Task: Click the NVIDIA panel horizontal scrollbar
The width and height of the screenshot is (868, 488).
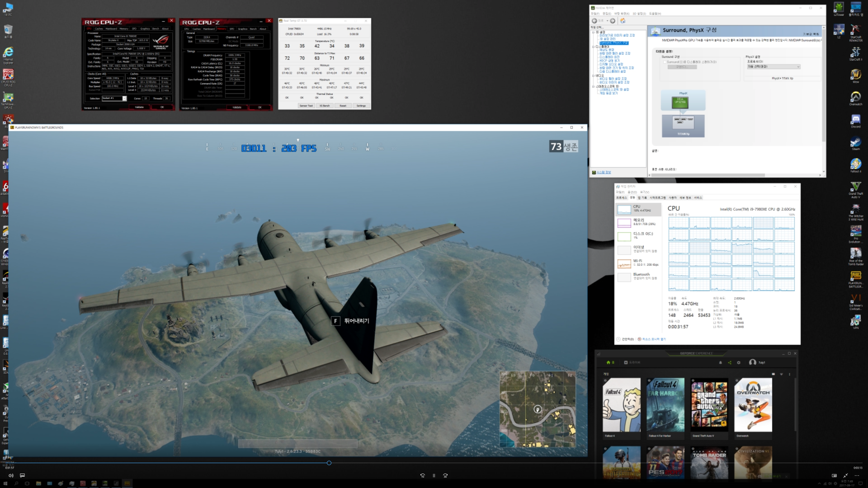Action: coord(708,175)
